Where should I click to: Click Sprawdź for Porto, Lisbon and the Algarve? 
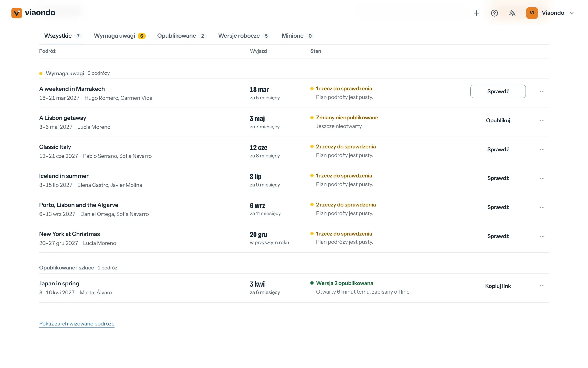(498, 207)
